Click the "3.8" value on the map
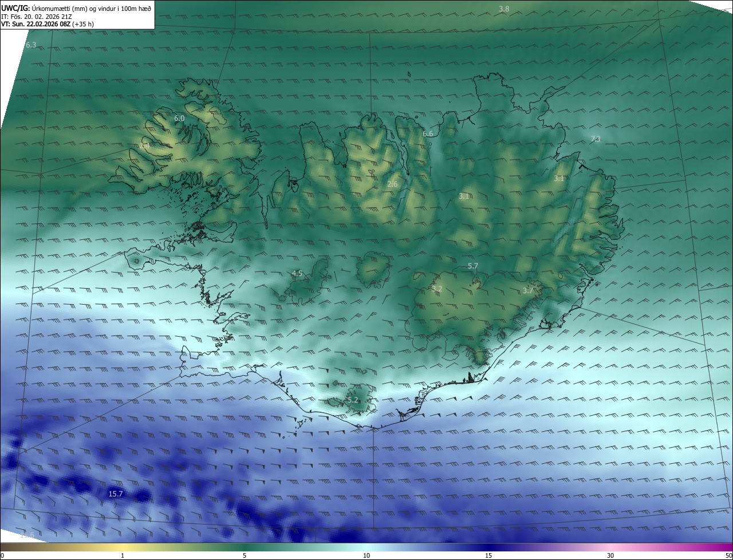The height and width of the screenshot is (560, 733). [504, 9]
